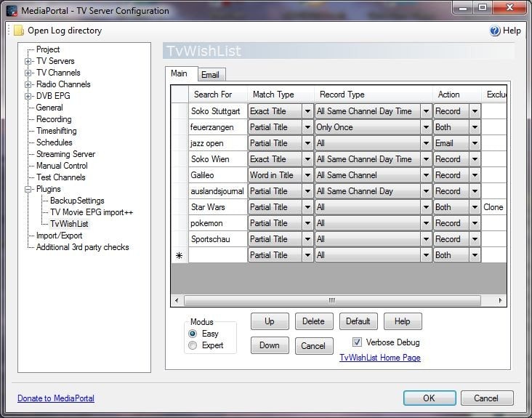532x418 pixels.
Task: Open the TvWishList Home Page link
Action: 379,358
